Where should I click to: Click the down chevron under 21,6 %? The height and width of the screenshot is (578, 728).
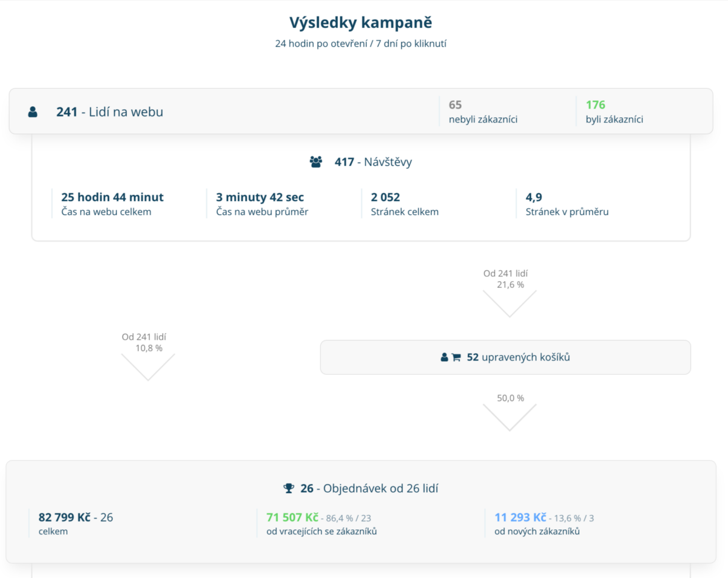coord(510,304)
